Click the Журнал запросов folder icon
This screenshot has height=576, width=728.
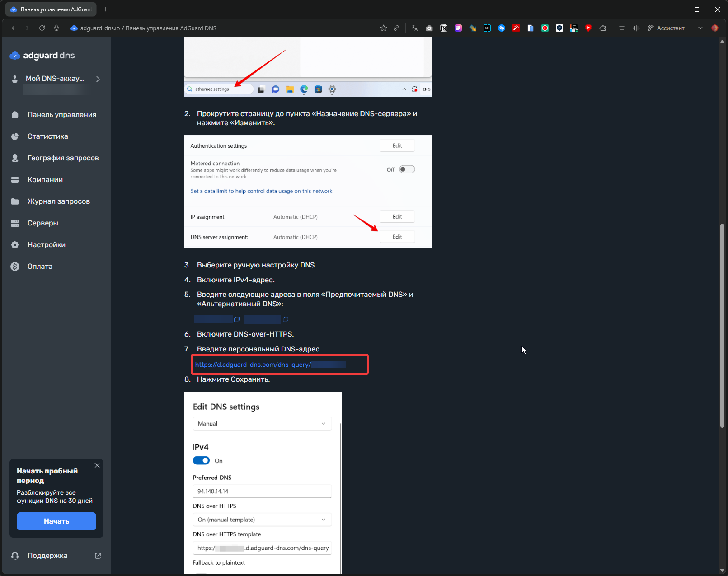click(15, 201)
